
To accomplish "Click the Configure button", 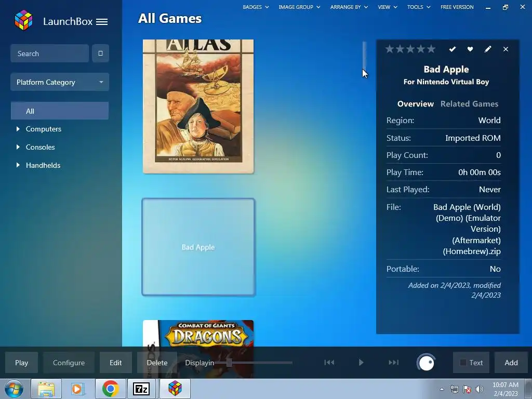I will [69, 363].
